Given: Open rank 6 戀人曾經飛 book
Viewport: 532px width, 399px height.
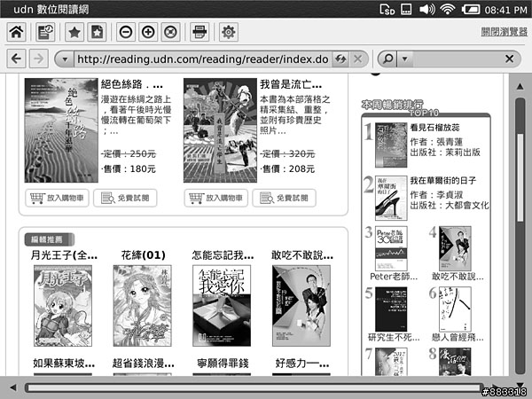Looking at the screenshot, I should [455, 309].
